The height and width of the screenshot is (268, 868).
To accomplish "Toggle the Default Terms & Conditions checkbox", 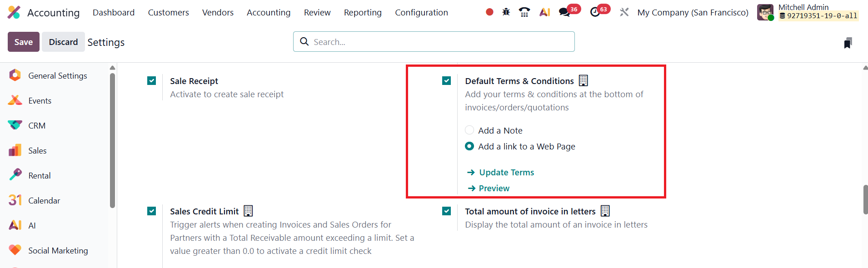I will [x=446, y=81].
